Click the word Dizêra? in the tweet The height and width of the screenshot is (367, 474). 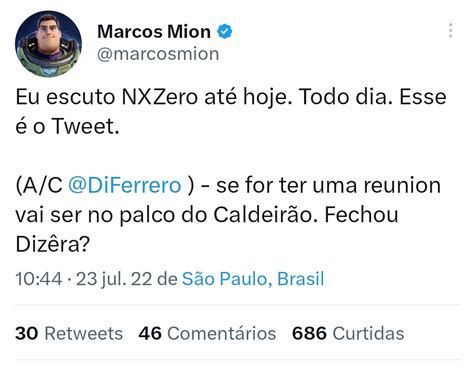click(x=53, y=244)
